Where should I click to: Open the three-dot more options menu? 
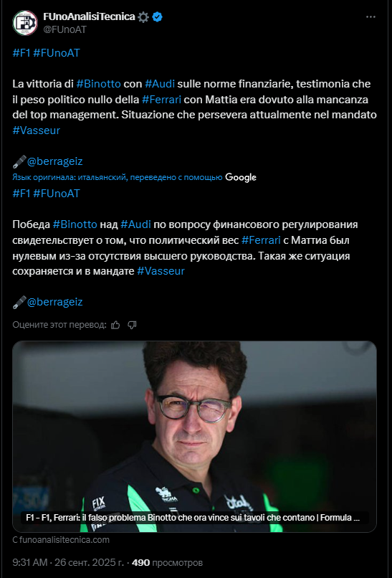(371, 17)
